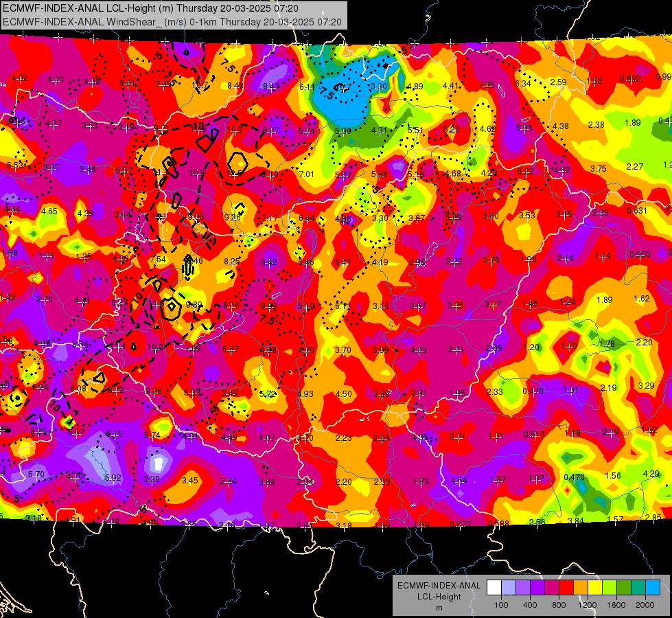Image resolution: width=672 pixels, height=618 pixels.
Task: Select the grid value 0.588
Action: [x=498, y=523]
